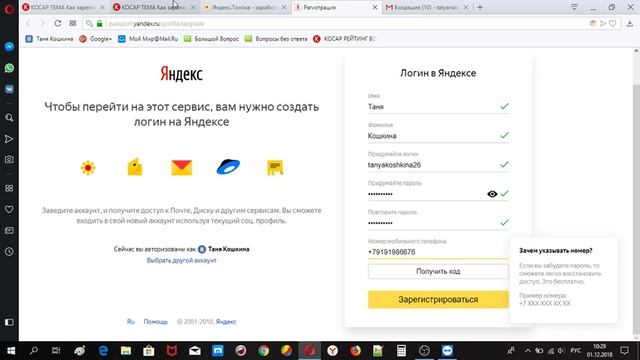This screenshot has height=360, width=640.
Task: Click the Повторите пароль field
Action: click(438, 223)
